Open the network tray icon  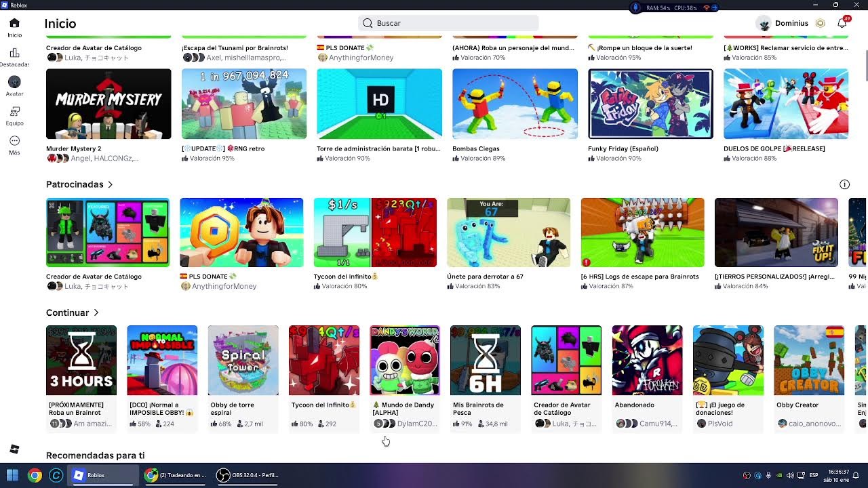coord(801,475)
